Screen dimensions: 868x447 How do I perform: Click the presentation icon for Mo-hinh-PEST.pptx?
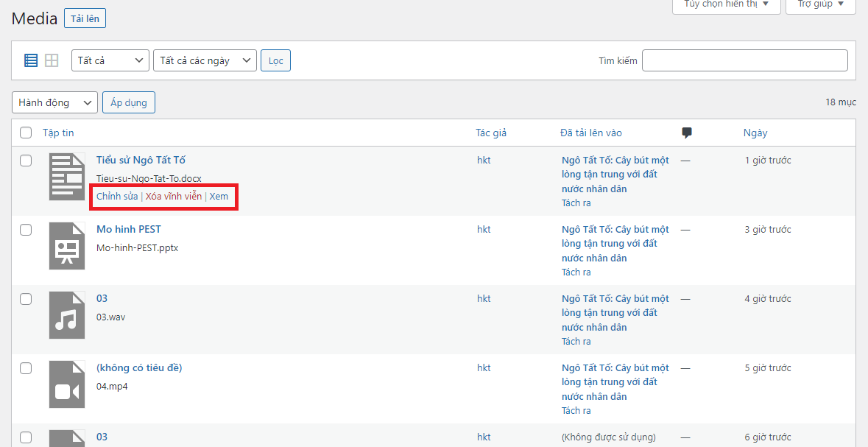(67, 246)
